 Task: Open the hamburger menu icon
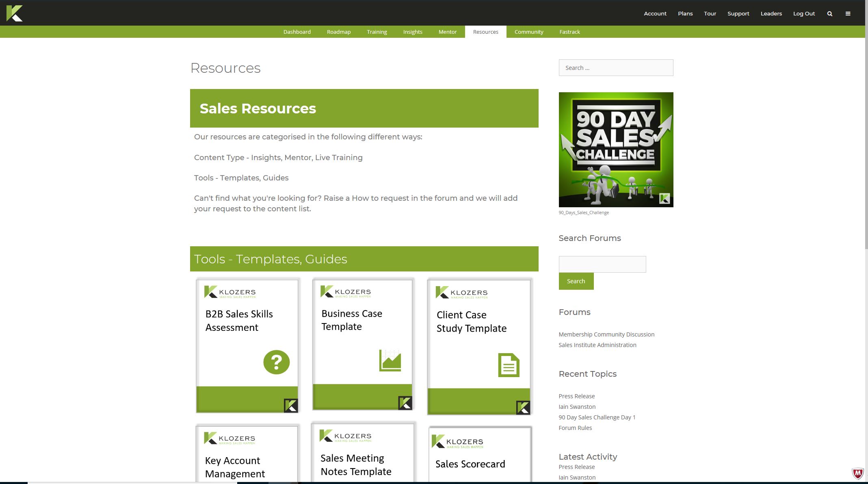click(848, 14)
